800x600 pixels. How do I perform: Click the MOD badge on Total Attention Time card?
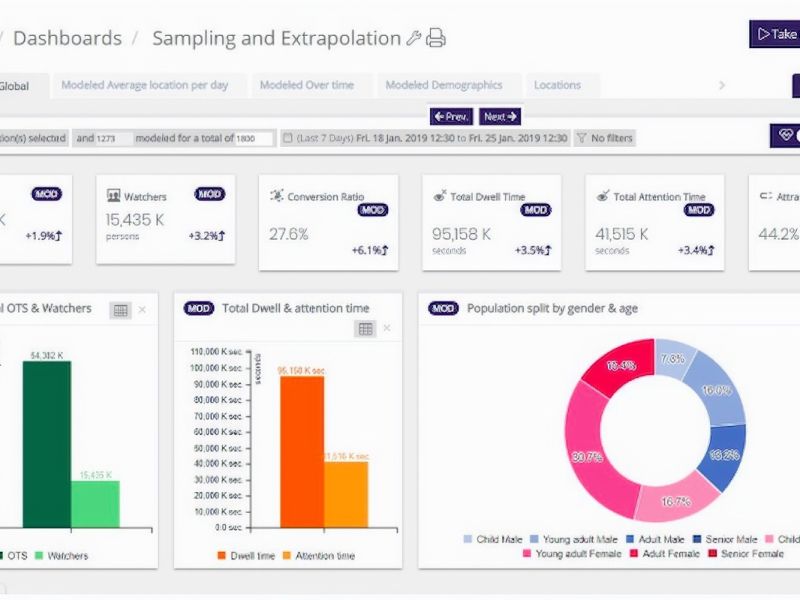point(699,210)
